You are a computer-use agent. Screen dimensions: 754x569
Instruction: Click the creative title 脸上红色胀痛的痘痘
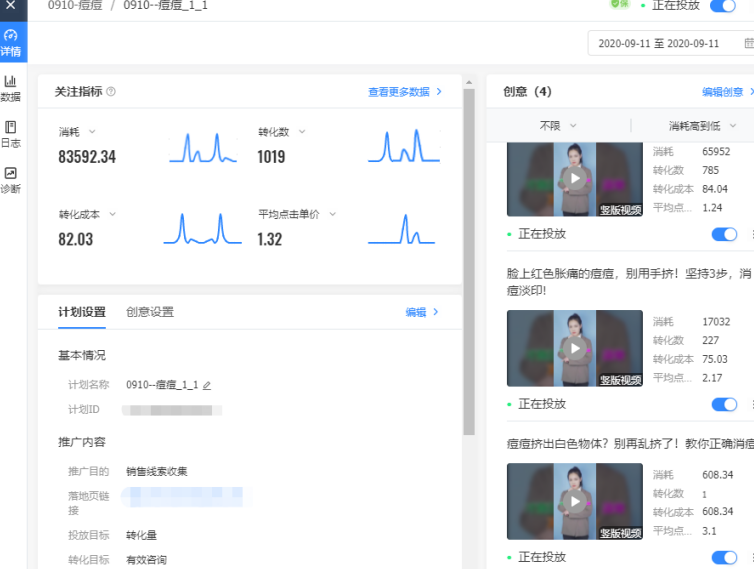tap(630, 282)
